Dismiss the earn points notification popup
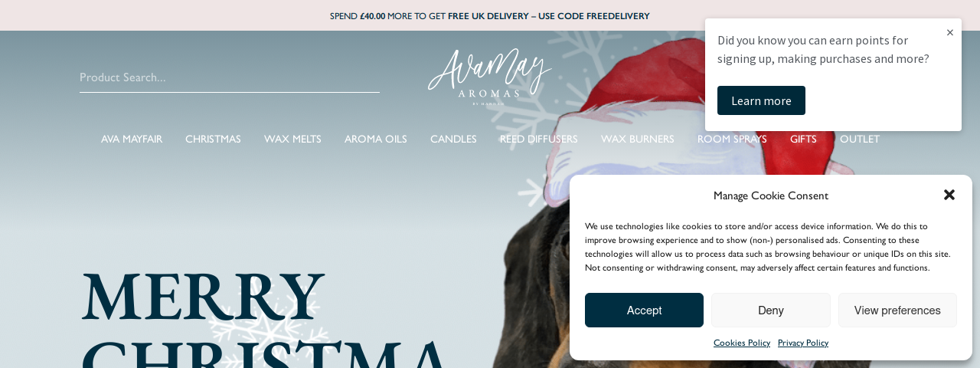Viewport: 980px width, 368px height. (950, 32)
